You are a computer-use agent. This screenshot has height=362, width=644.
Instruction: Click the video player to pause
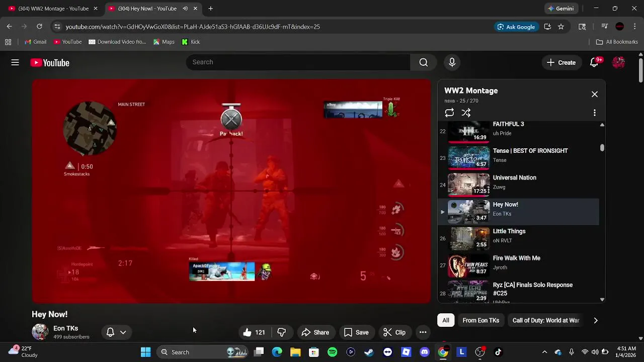231,191
